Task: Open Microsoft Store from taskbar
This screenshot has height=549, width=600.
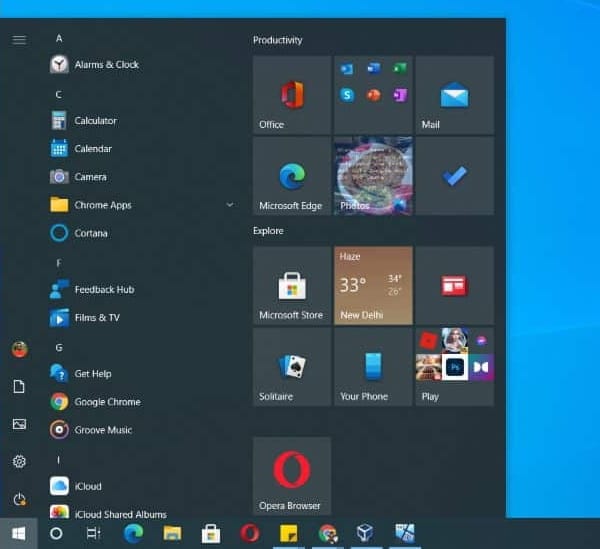Action: (211, 533)
